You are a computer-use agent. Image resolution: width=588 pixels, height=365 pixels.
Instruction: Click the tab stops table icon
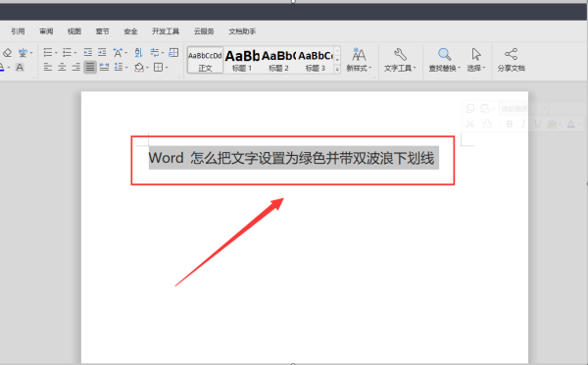pos(173,53)
